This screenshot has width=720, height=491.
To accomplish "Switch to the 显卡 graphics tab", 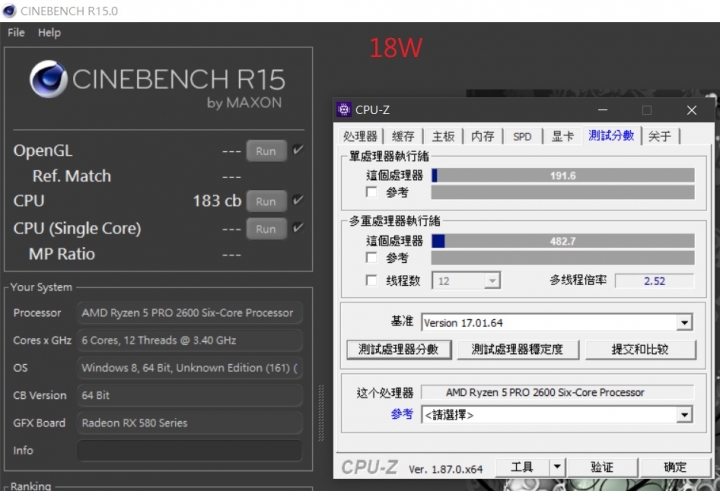I will (562, 136).
